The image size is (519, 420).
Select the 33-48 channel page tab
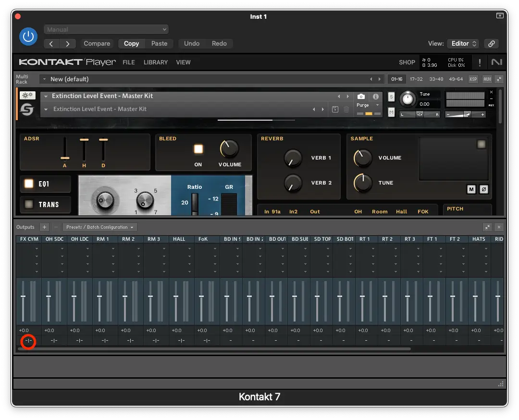point(436,79)
